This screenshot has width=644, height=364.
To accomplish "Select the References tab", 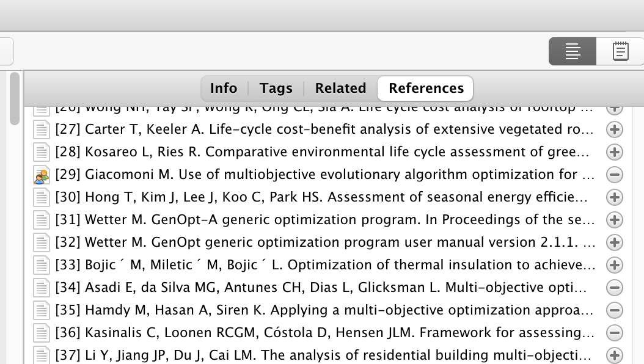I will pos(426,88).
